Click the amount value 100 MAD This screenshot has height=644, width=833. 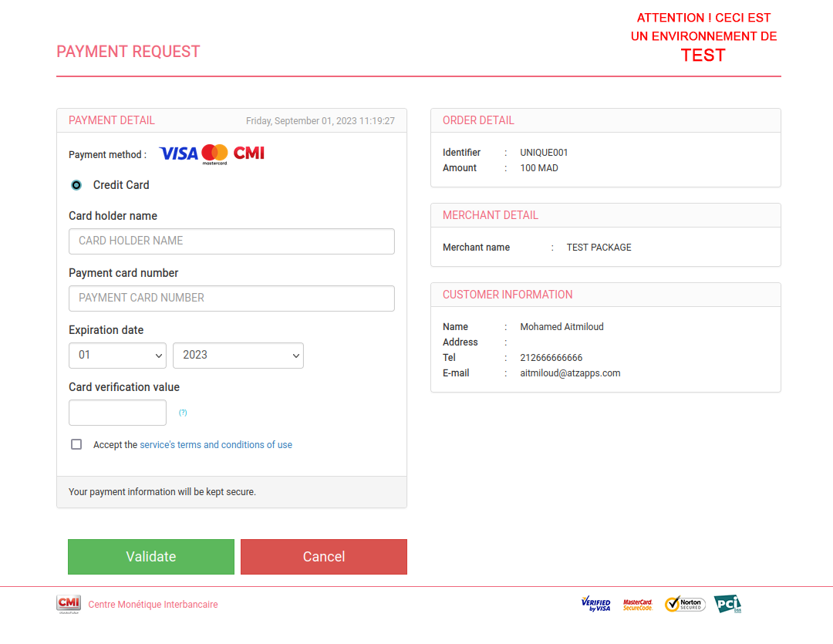(539, 168)
